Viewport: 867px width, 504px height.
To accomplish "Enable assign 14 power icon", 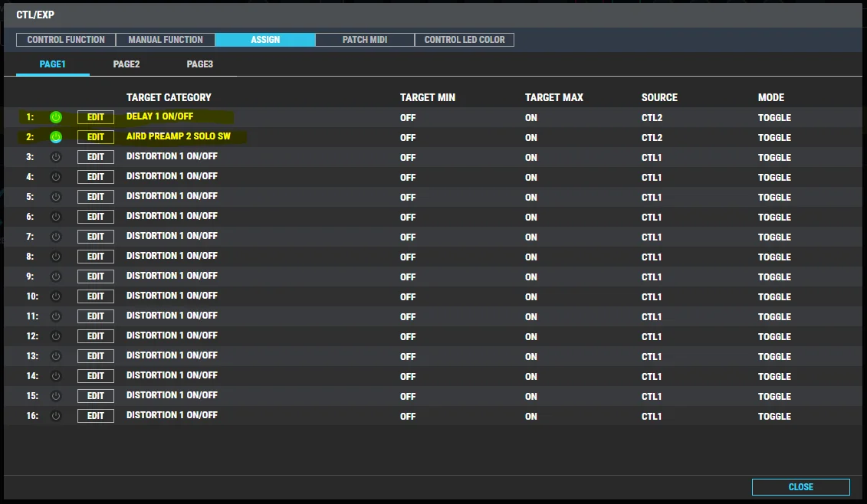I will (55, 376).
